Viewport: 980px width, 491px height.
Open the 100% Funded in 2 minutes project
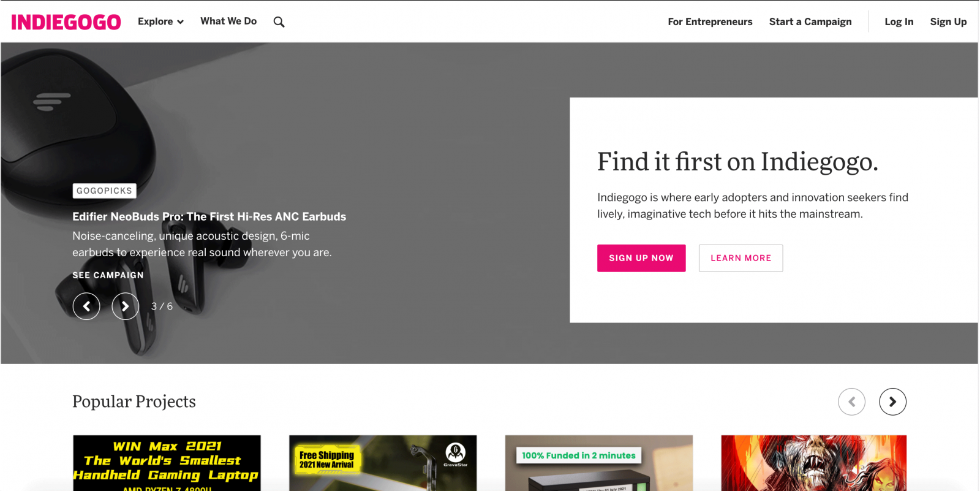pyautogui.click(x=599, y=463)
